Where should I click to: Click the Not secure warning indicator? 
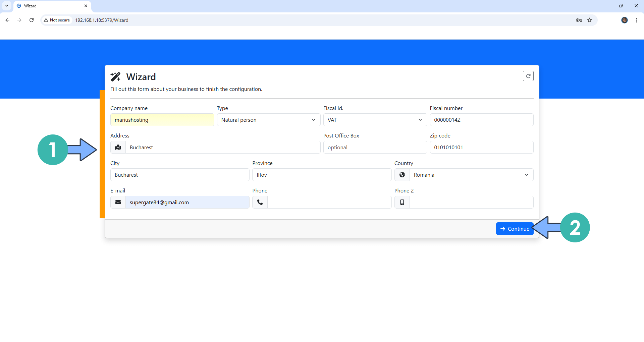click(56, 20)
